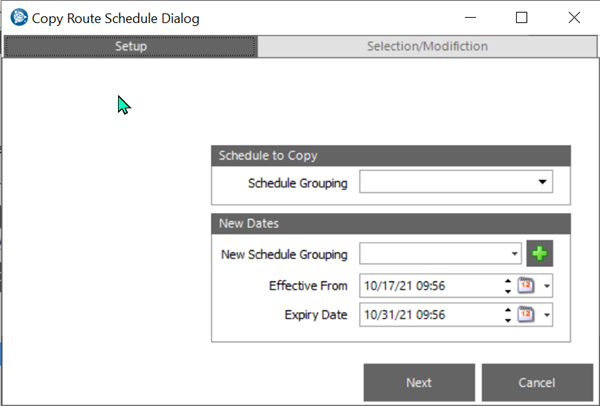This screenshot has width=600, height=406.
Task: Open the Effective From calendar icon
Action: [527, 285]
